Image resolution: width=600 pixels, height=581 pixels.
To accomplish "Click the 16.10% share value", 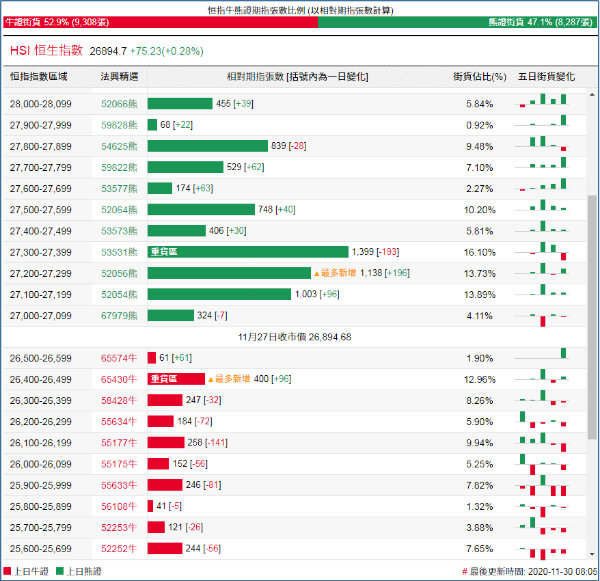I will [x=479, y=252].
